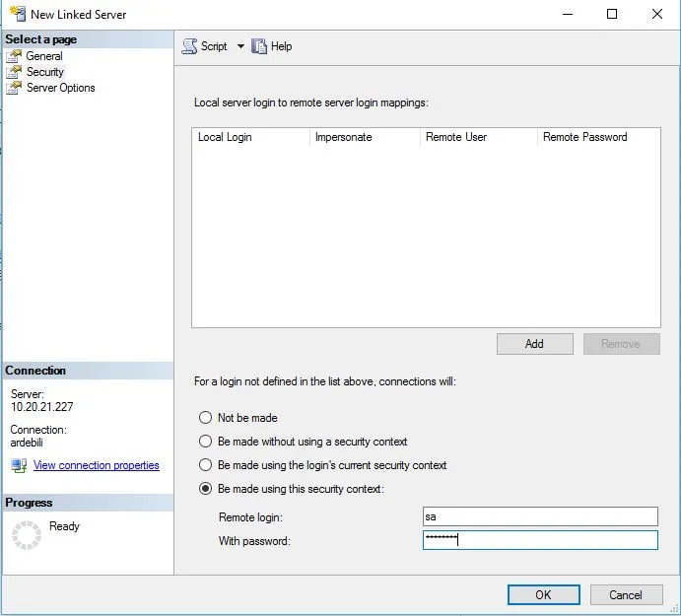This screenshot has height=616, width=681.
Task: Click the General page icon
Action: [14, 56]
